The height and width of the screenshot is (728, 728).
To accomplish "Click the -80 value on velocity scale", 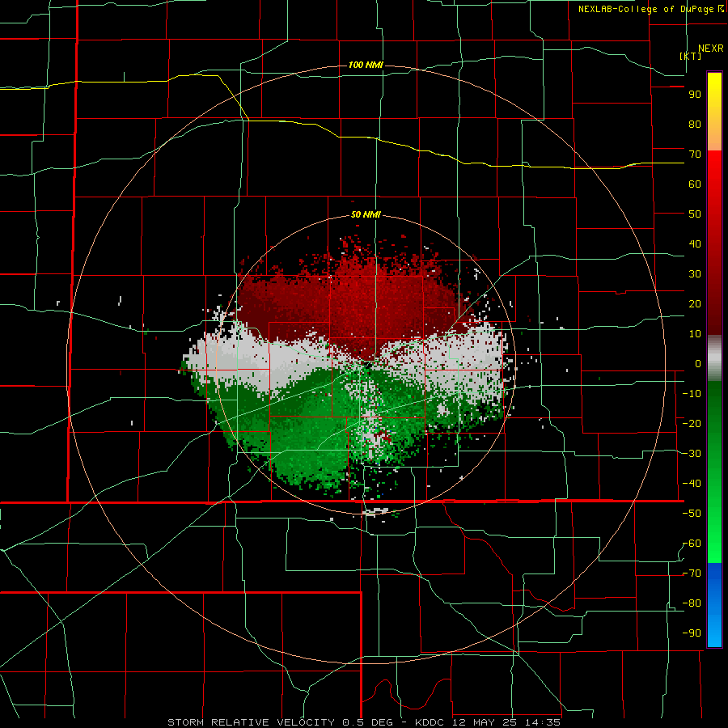I will (692, 603).
